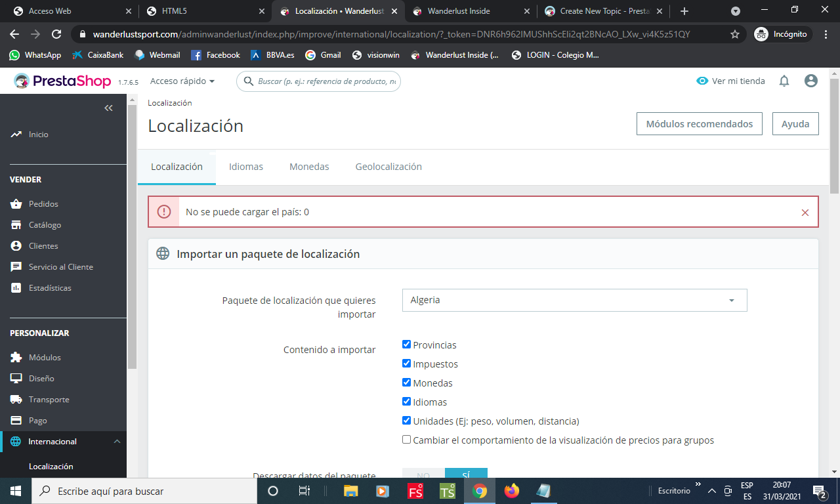Uncheck the Provincias checkbox
This screenshot has width=840, height=504.
(406, 345)
